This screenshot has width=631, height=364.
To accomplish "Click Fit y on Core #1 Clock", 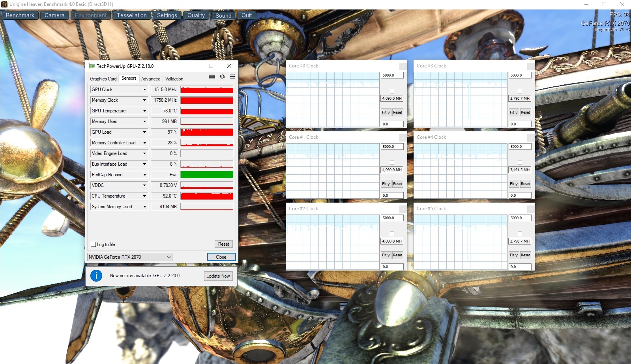I will point(386,184).
